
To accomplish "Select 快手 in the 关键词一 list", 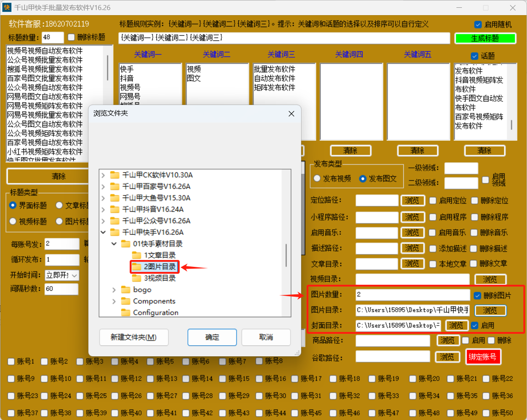I will click(126, 69).
